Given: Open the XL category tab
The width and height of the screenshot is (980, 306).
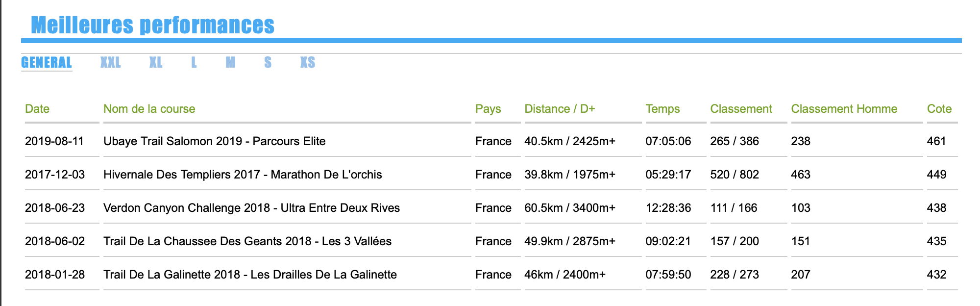Looking at the screenshot, I should coord(156,62).
